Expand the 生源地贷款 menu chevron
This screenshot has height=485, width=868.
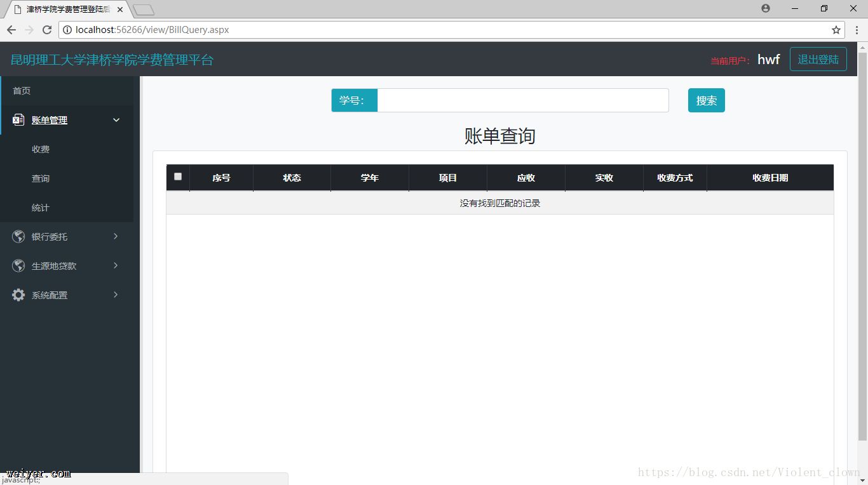tap(116, 265)
